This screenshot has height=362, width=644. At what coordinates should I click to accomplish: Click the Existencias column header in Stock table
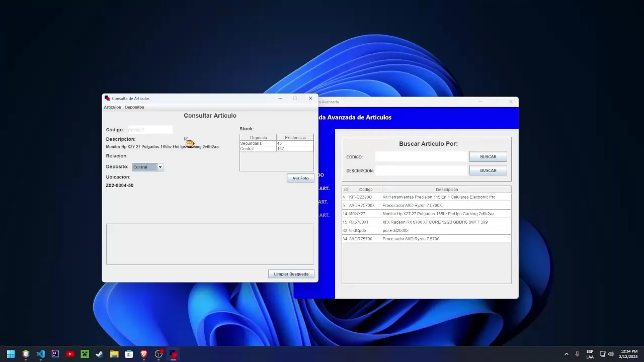pyautogui.click(x=295, y=137)
